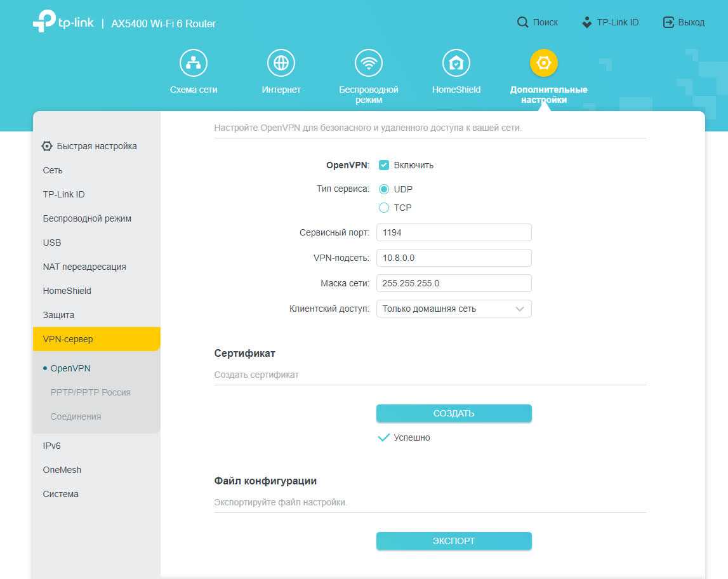The height and width of the screenshot is (579, 728).
Task: Open the HomeShield house icon
Action: [x=456, y=63]
